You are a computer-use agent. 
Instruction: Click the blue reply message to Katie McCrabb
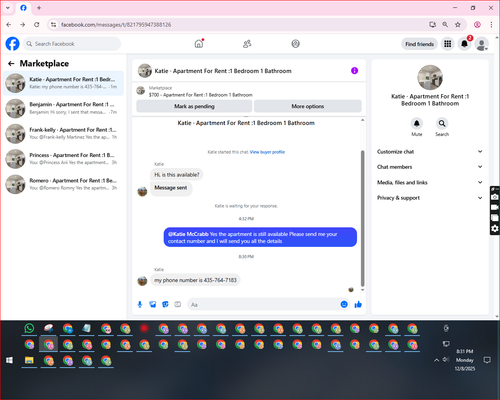[x=260, y=237]
